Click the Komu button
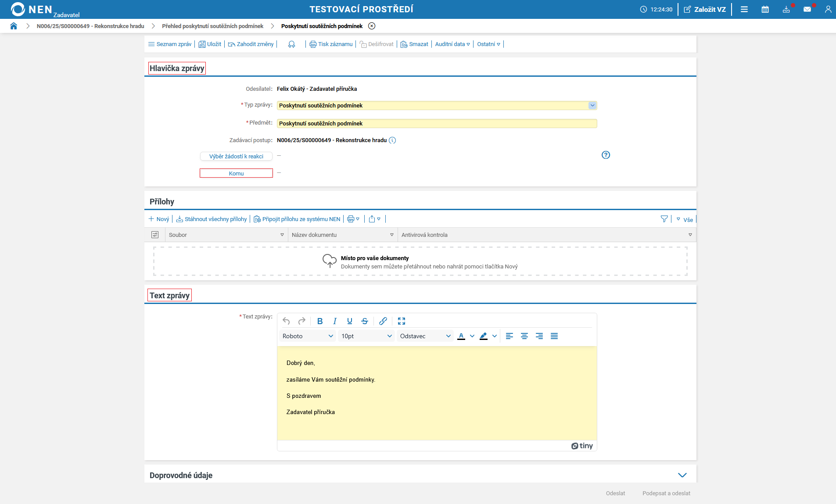836x504 pixels. click(x=236, y=173)
